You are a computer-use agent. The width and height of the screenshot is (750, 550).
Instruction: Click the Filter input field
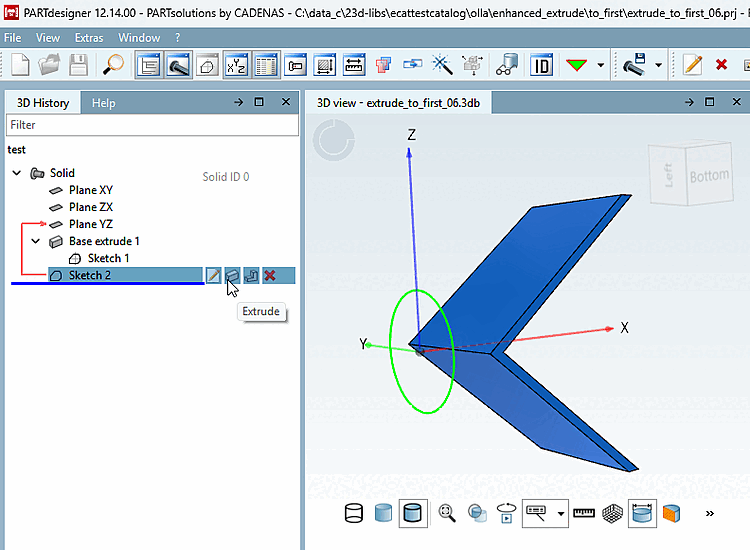click(x=152, y=125)
